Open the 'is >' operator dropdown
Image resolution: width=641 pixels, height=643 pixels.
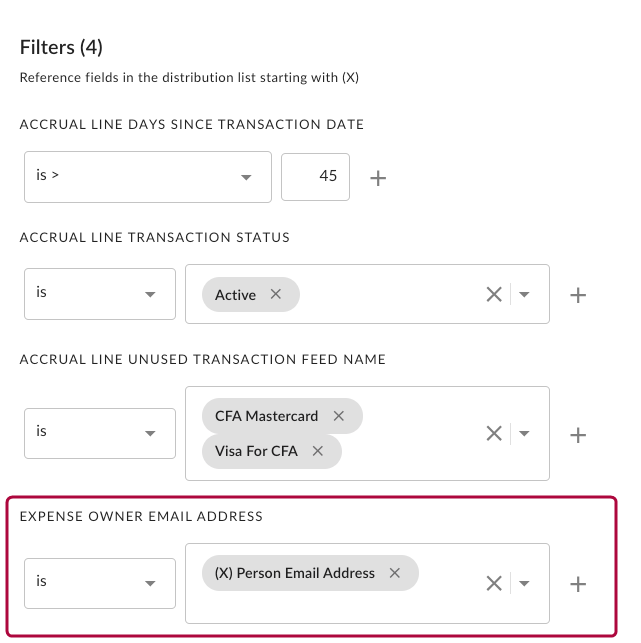tap(147, 177)
